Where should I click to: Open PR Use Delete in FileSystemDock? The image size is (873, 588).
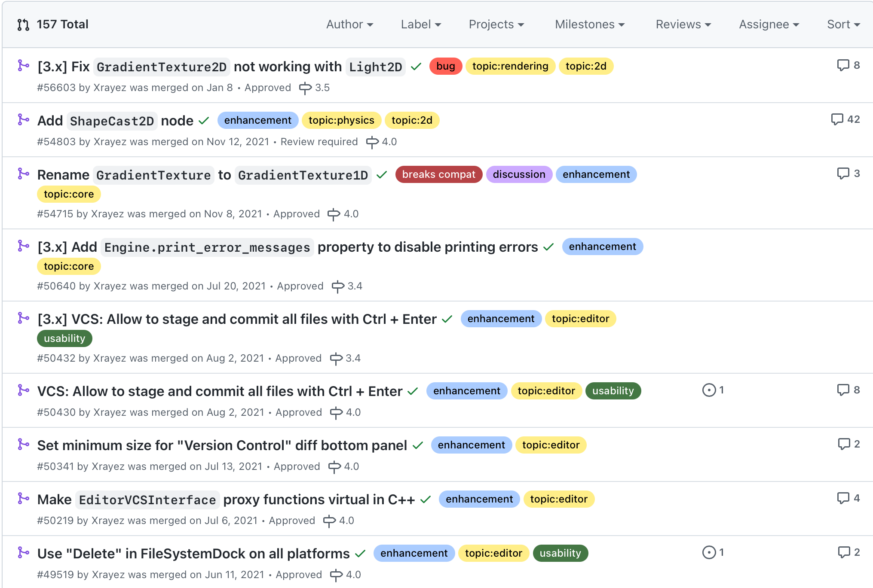(193, 554)
